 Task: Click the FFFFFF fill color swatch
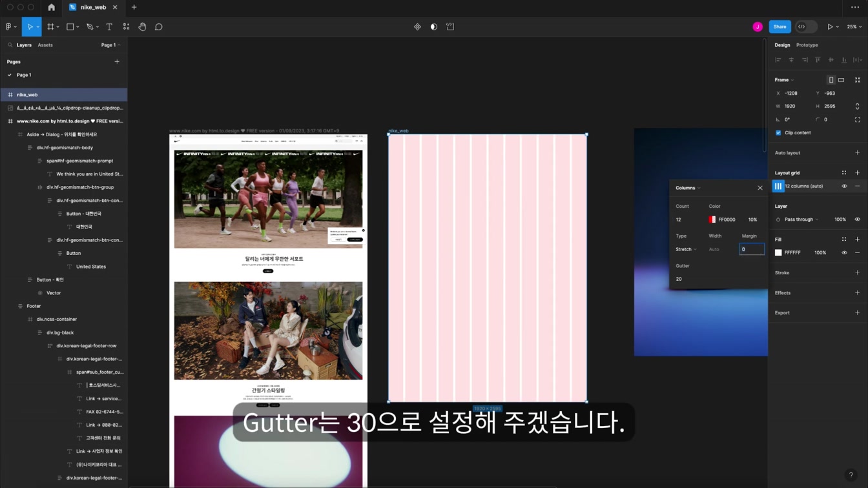[778, 253]
